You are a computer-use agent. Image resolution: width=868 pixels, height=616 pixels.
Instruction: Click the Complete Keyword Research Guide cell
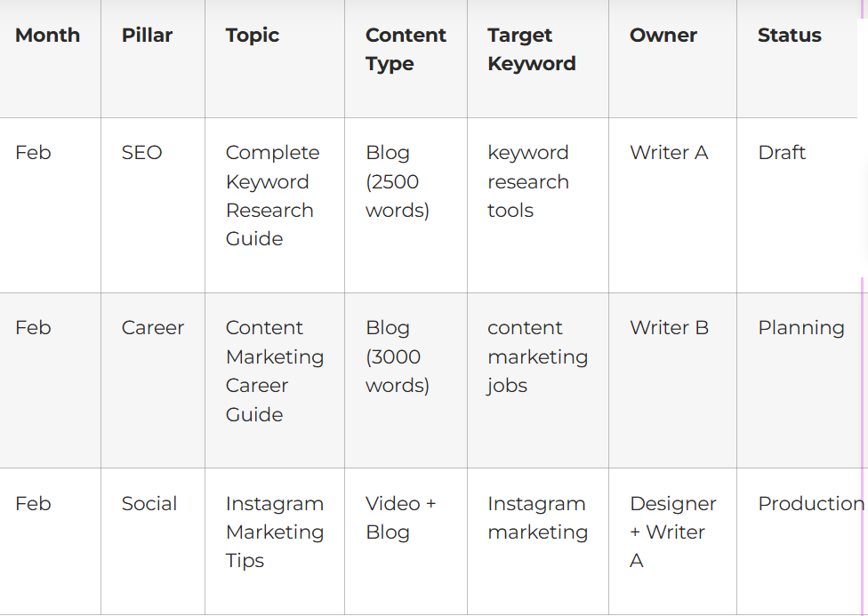pos(271,196)
